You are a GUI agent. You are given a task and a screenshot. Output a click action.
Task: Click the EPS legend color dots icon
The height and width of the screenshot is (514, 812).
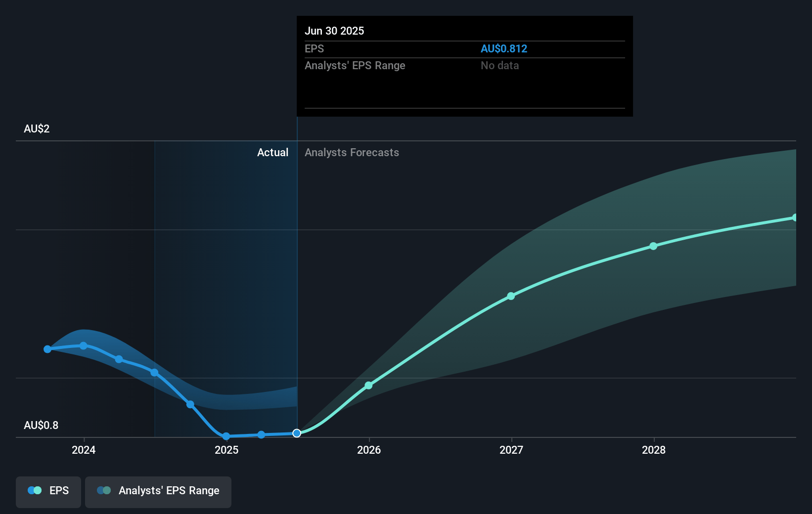(x=35, y=491)
